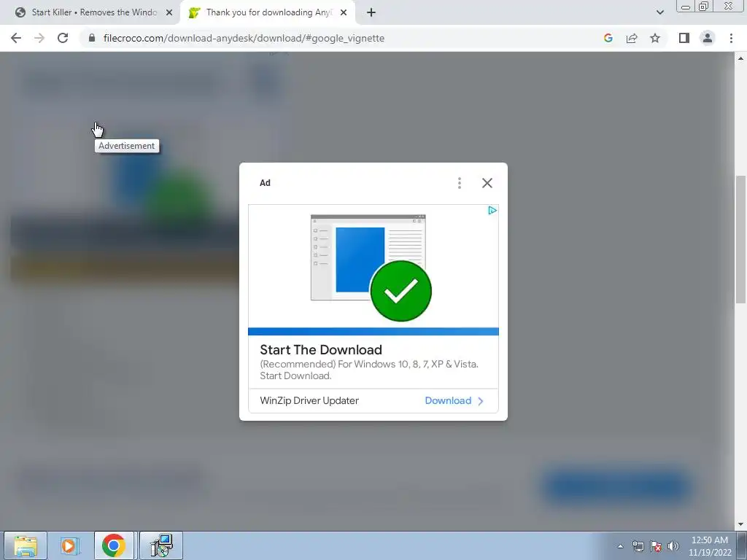
Task: Restore down the Chrome window
Action: coord(703,7)
